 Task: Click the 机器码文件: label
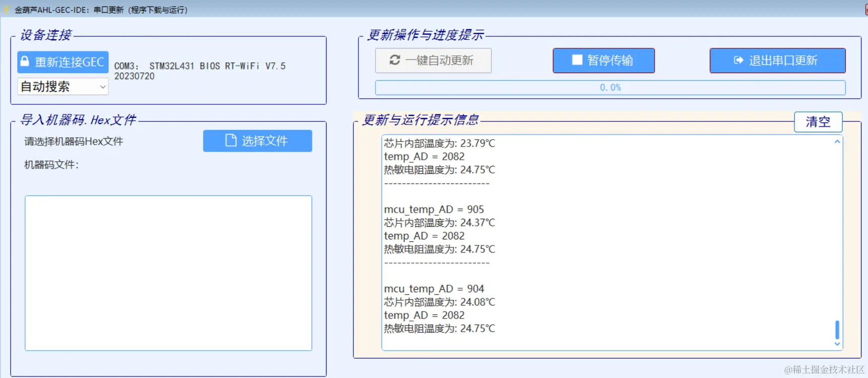click(x=51, y=165)
